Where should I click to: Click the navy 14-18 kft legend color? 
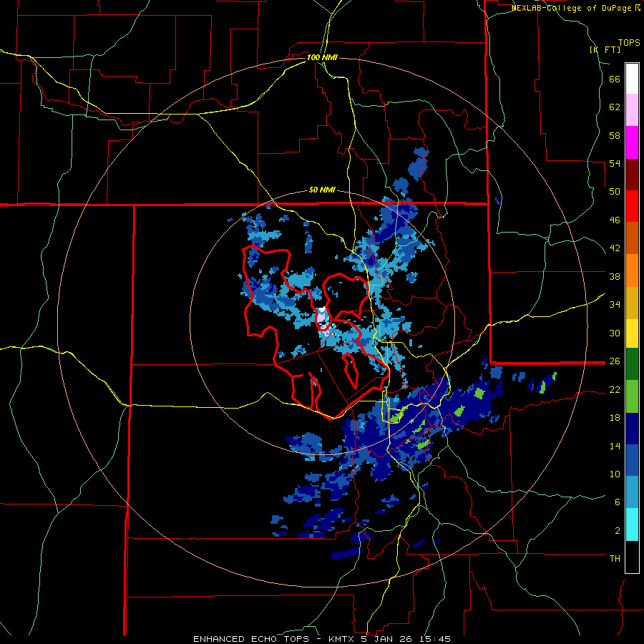coord(632,429)
